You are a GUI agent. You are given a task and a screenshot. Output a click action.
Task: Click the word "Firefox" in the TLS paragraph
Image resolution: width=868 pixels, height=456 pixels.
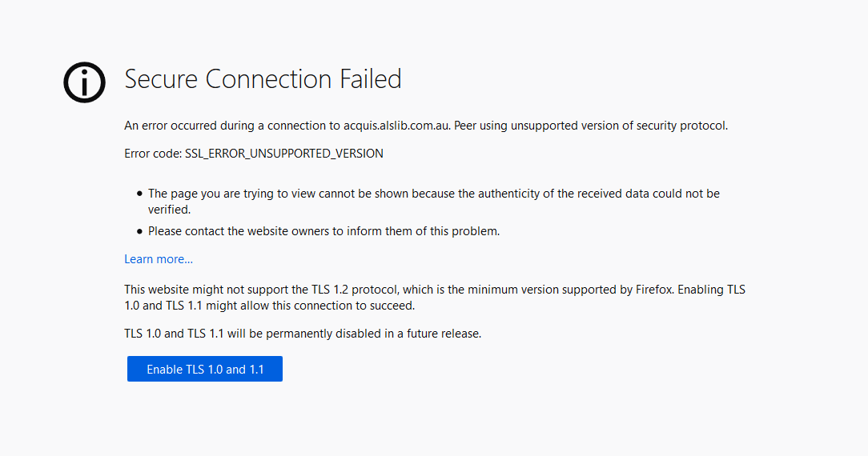[654, 290]
